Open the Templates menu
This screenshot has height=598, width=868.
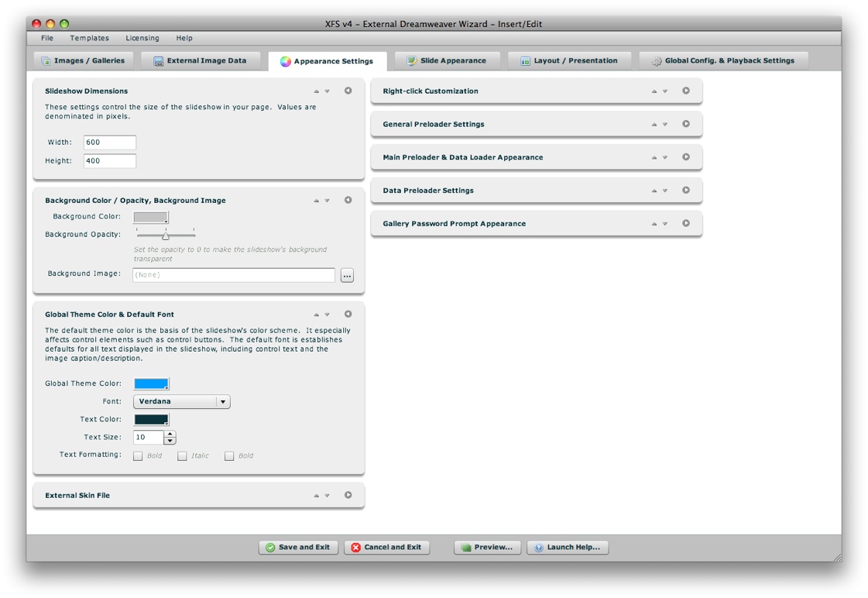pos(89,38)
